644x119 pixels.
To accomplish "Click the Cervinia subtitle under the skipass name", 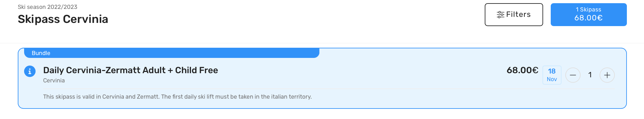I will tap(54, 80).
